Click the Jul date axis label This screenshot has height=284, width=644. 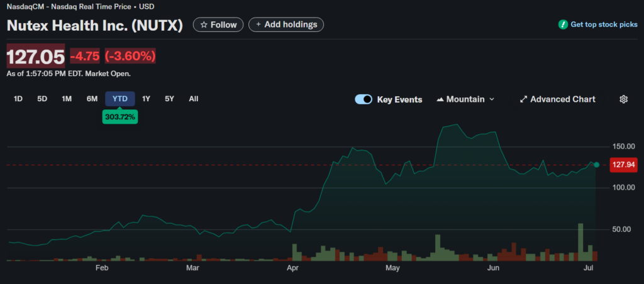coord(588,268)
